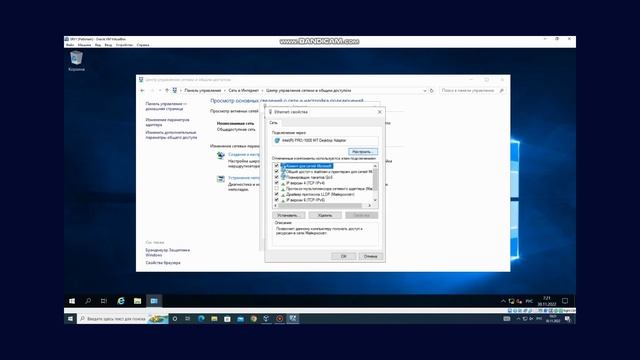
Task: Open Устройства menu in VirtualBox
Action: tap(124, 45)
